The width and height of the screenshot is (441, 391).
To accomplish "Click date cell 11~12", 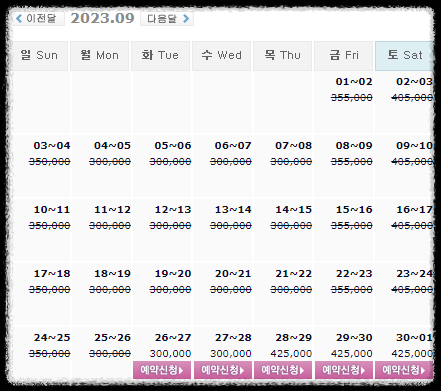I will click(102, 229).
